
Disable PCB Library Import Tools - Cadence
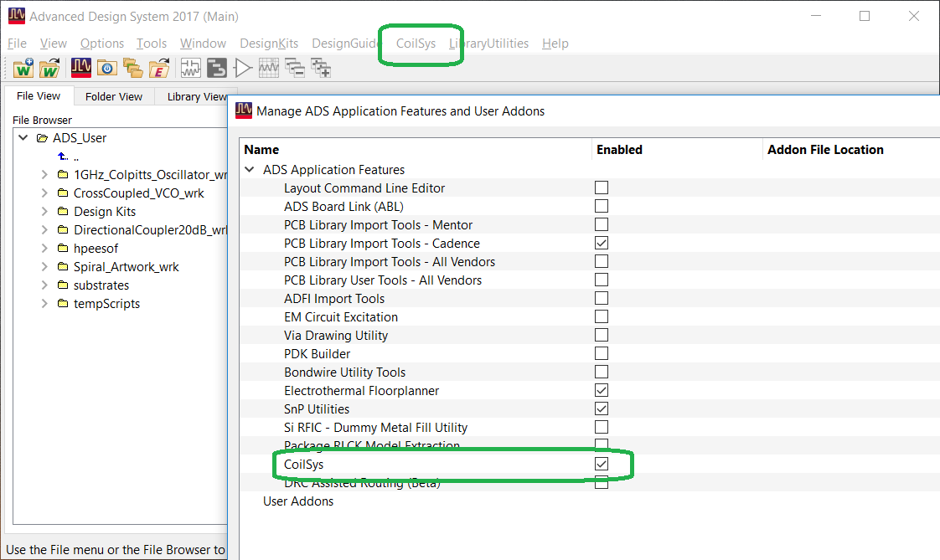(602, 243)
